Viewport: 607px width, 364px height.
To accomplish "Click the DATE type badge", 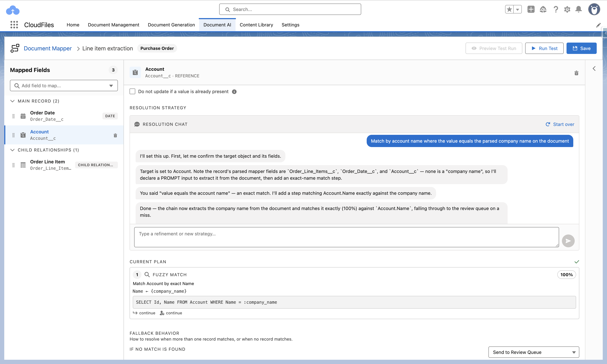I will tap(110, 116).
